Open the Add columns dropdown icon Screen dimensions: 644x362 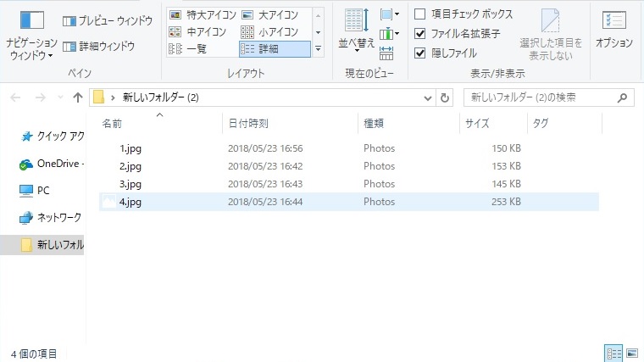coord(389,34)
